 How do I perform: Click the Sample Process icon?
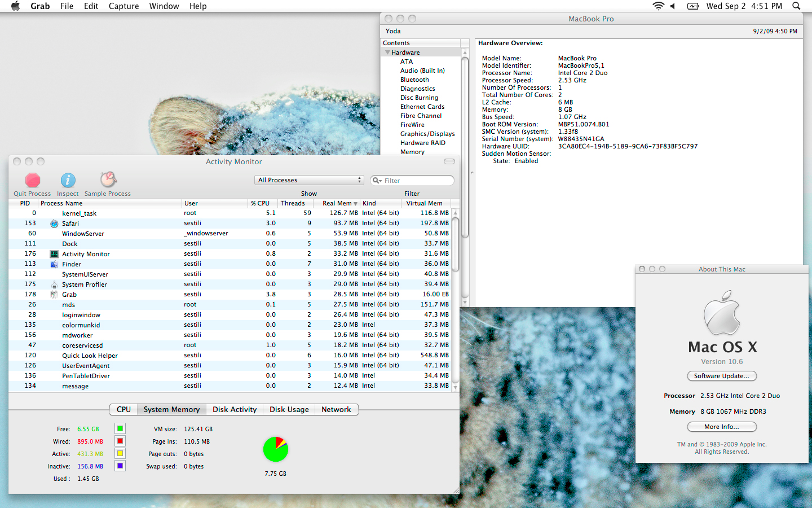(108, 180)
